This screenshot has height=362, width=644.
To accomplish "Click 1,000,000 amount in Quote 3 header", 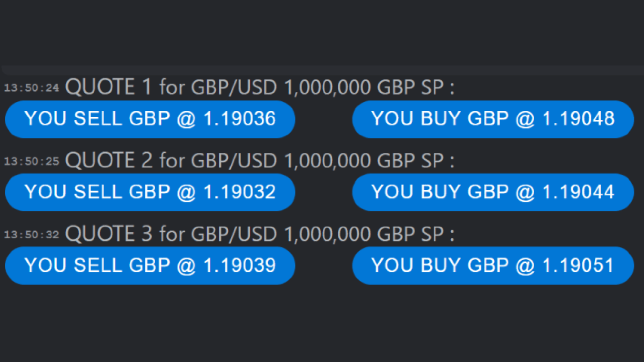I will tap(327, 234).
